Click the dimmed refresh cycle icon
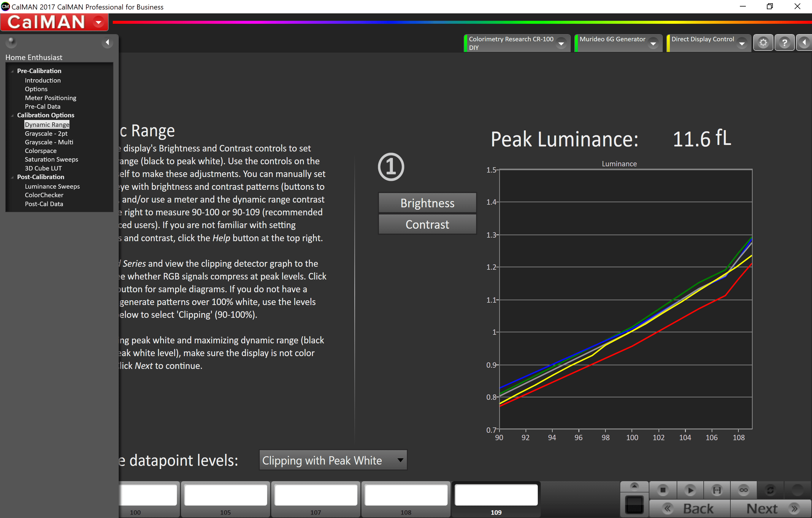Image resolution: width=812 pixels, height=518 pixels. click(x=770, y=490)
